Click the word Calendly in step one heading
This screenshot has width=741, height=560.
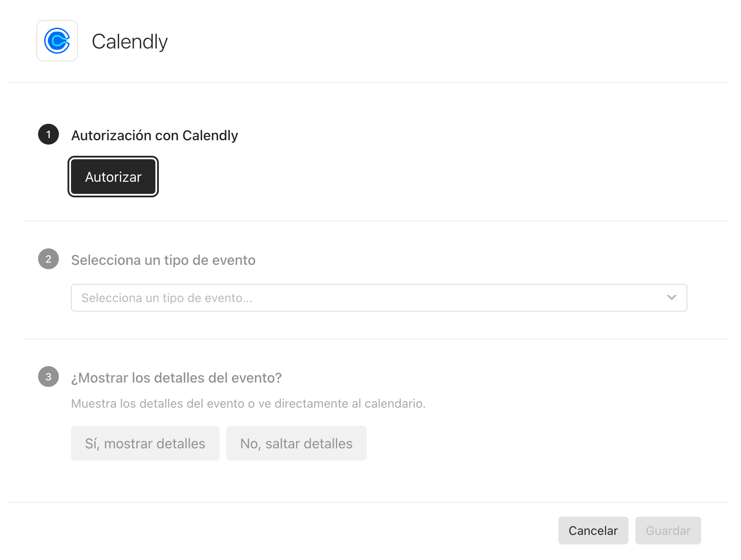[210, 135]
